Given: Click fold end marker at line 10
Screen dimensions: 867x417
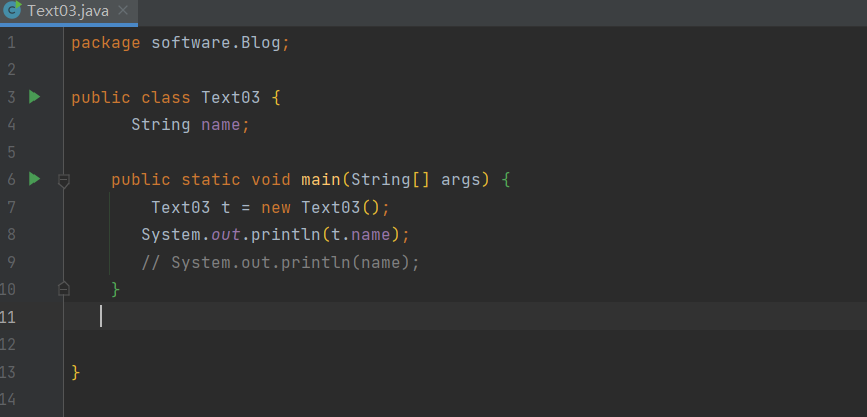Looking at the screenshot, I should click(x=64, y=288).
